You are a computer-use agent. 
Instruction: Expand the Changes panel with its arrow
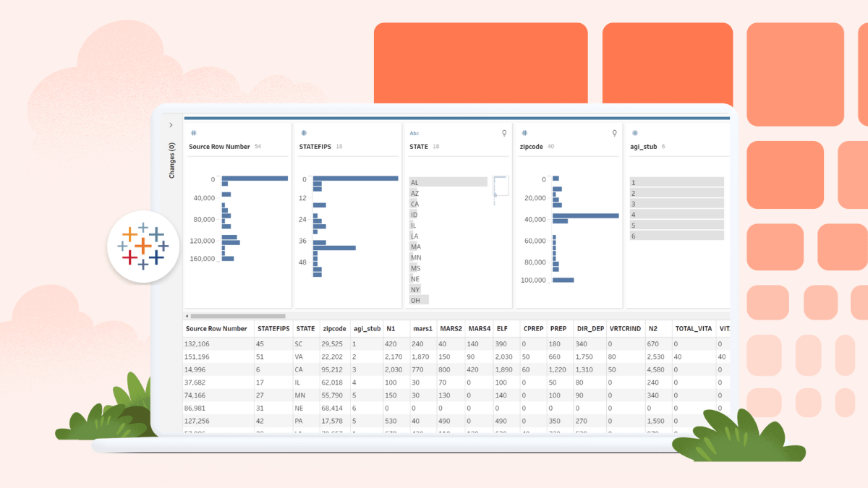point(171,124)
